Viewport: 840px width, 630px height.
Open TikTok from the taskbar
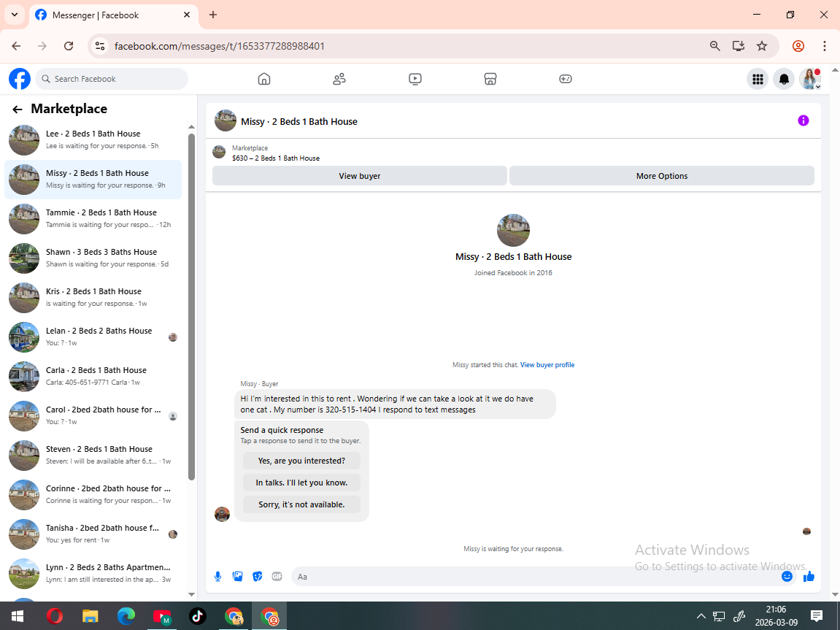198,617
